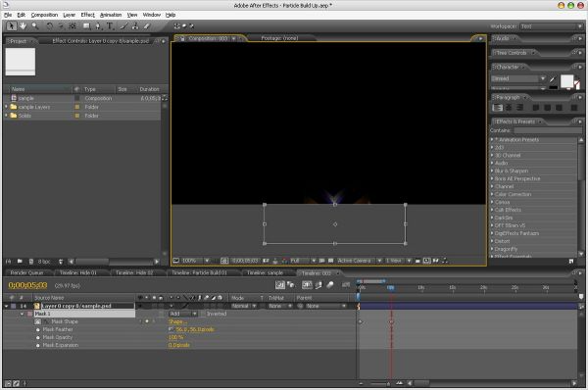
Task: Open the Animation menu
Action: (x=111, y=15)
